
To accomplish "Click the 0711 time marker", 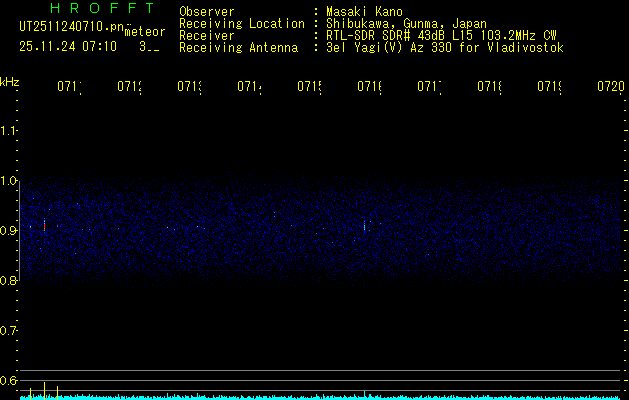I will tap(69, 87).
